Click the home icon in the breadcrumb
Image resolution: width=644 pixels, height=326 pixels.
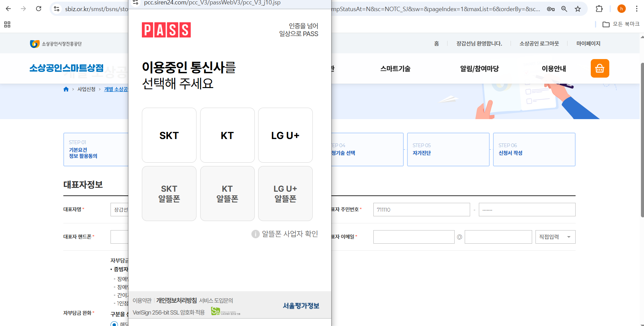66,89
